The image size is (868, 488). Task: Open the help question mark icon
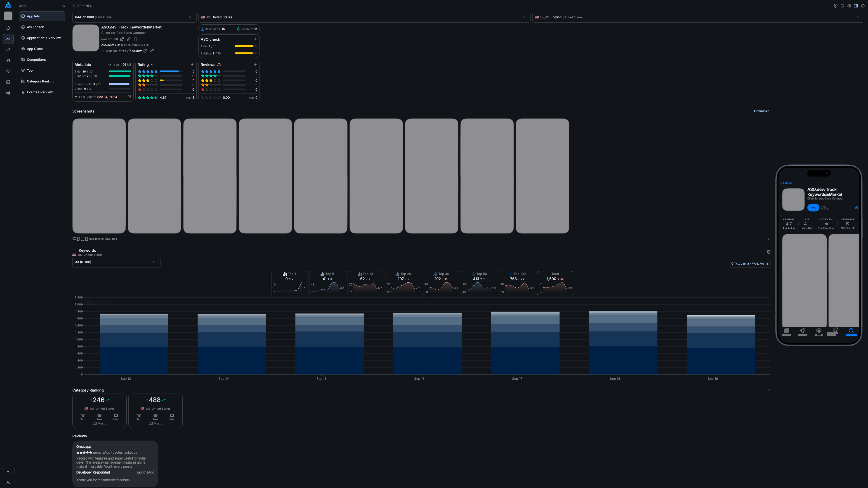(863, 6)
